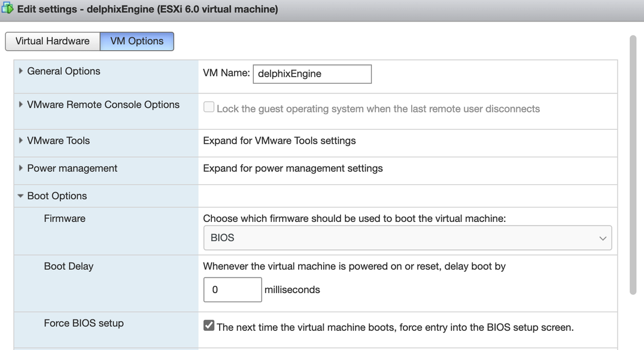644x350 pixels.
Task: Click the Expand for VMware Tools settings text
Action: (278, 141)
